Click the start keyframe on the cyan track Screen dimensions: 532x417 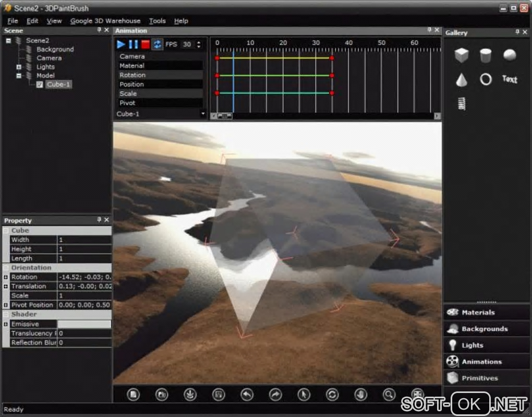[217, 93]
